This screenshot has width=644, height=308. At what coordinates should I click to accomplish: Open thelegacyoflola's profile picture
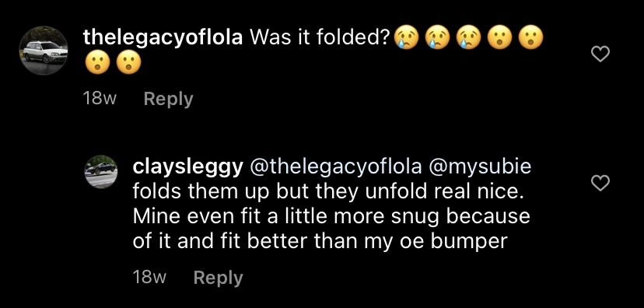pyautogui.click(x=44, y=51)
